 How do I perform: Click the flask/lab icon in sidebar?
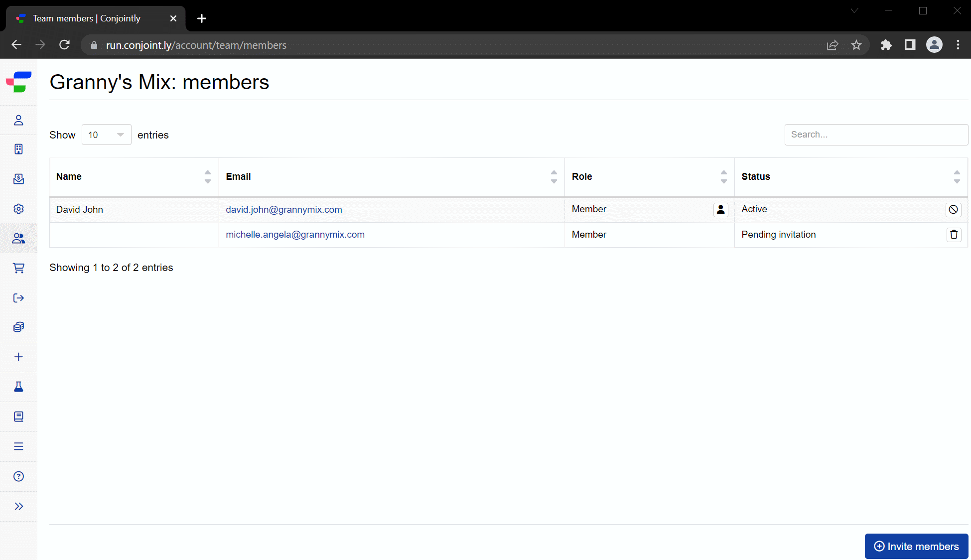click(18, 387)
